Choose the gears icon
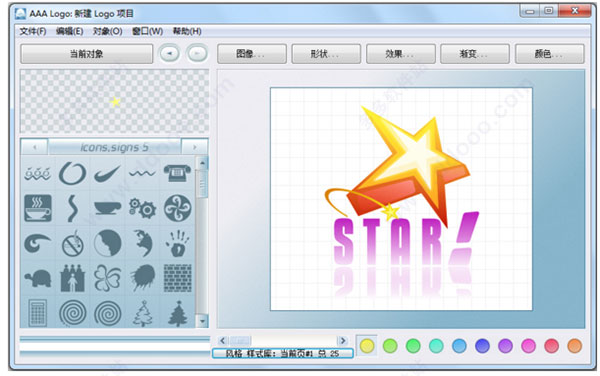The image size is (600, 376). click(142, 208)
